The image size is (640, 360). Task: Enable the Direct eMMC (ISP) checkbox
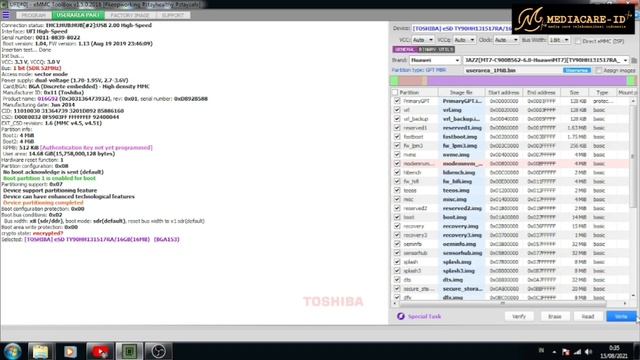click(578, 41)
